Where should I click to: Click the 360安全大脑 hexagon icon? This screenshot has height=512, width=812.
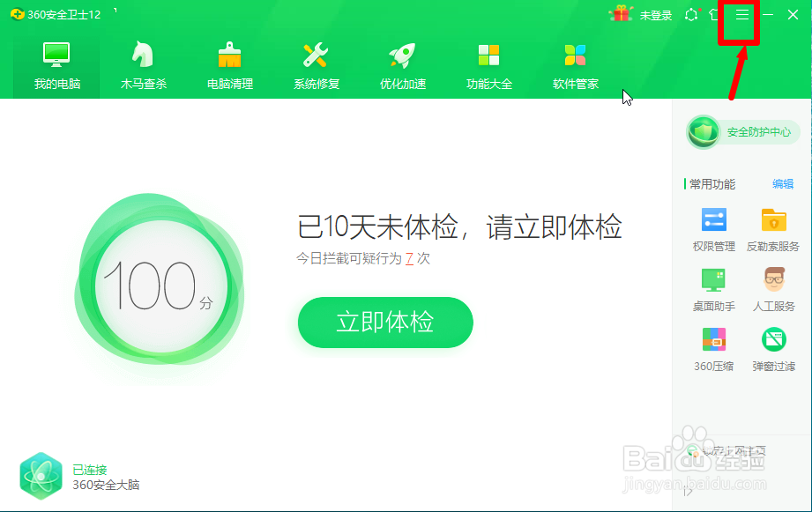coord(41,476)
